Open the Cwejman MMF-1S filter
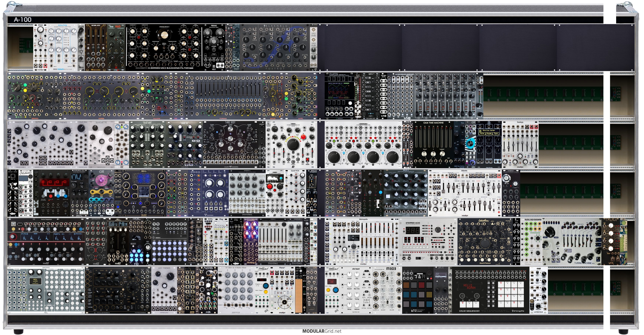This screenshot has height=335, width=644. [184, 145]
